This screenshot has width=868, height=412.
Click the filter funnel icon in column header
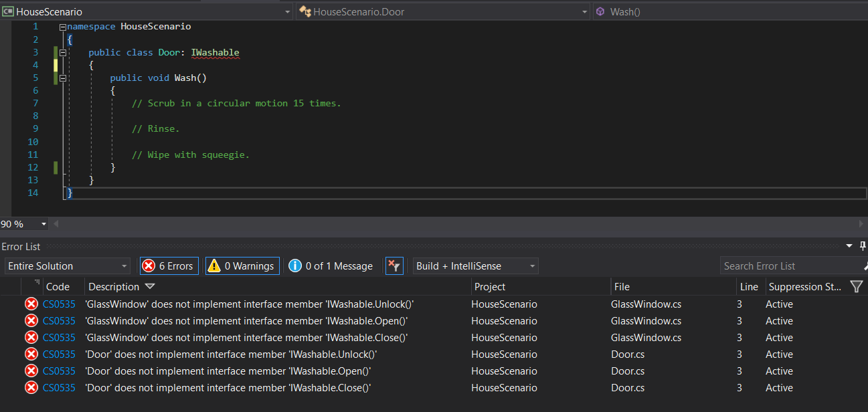tap(856, 286)
